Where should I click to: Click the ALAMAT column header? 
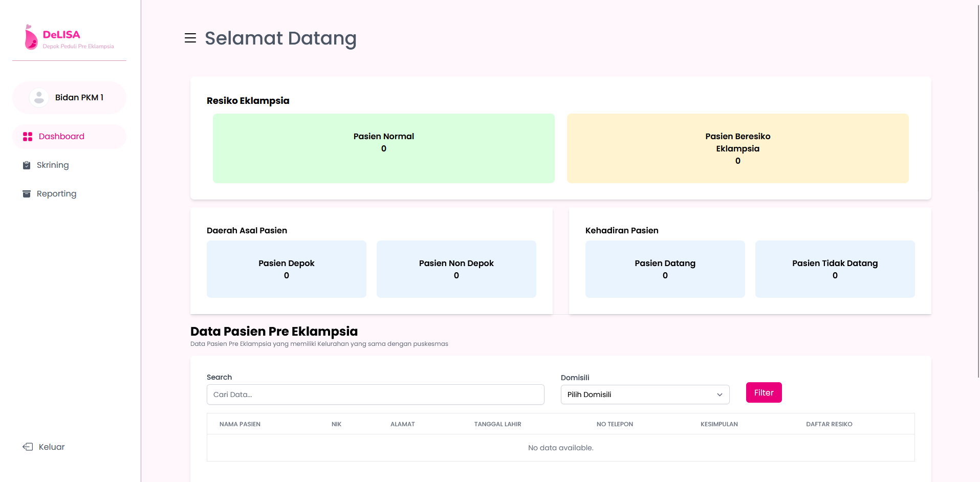[x=403, y=424]
